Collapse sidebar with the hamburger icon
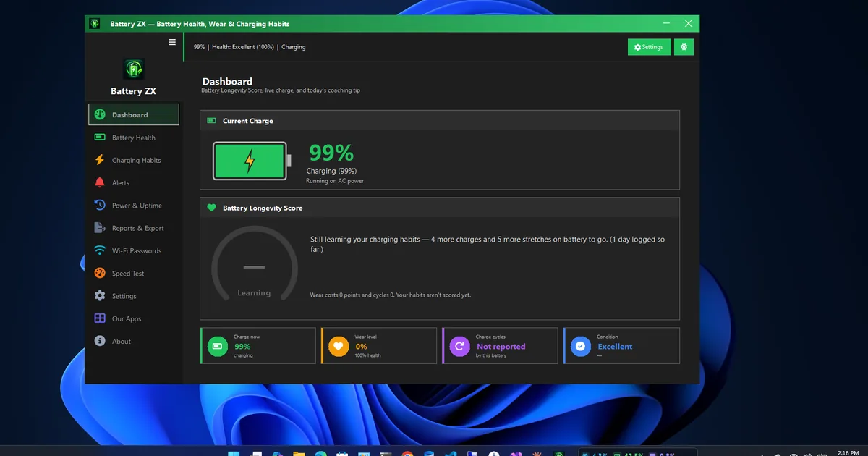 [x=172, y=42]
